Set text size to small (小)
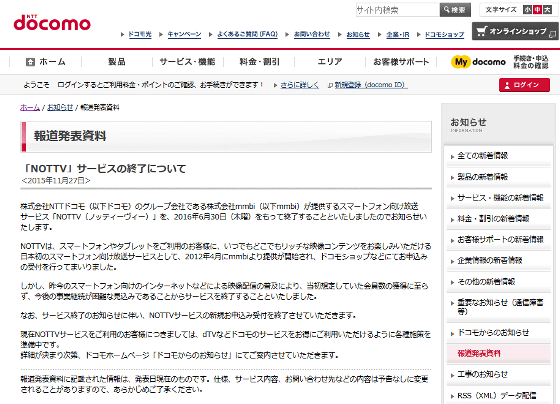Screen dimensions: 560x404 coord(527,10)
